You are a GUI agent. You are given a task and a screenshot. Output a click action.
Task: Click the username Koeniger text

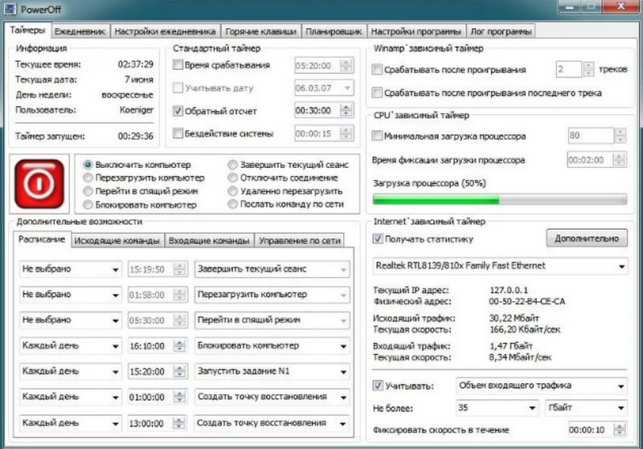[137, 110]
